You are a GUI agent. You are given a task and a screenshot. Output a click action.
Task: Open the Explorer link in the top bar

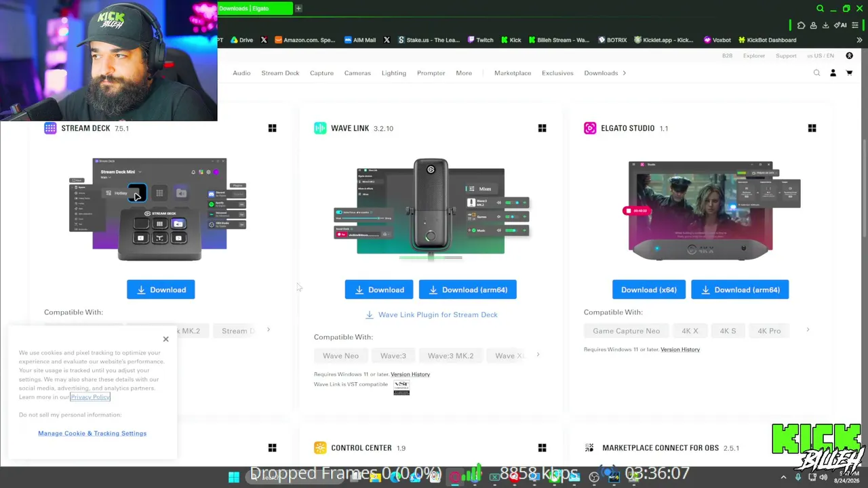click(753, 56)
